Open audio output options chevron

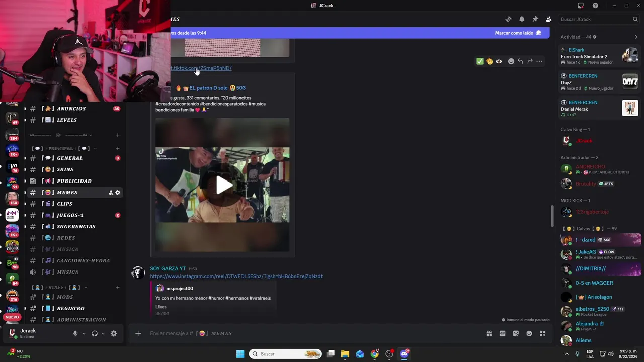pyautogui.click(x=103, y=333)
